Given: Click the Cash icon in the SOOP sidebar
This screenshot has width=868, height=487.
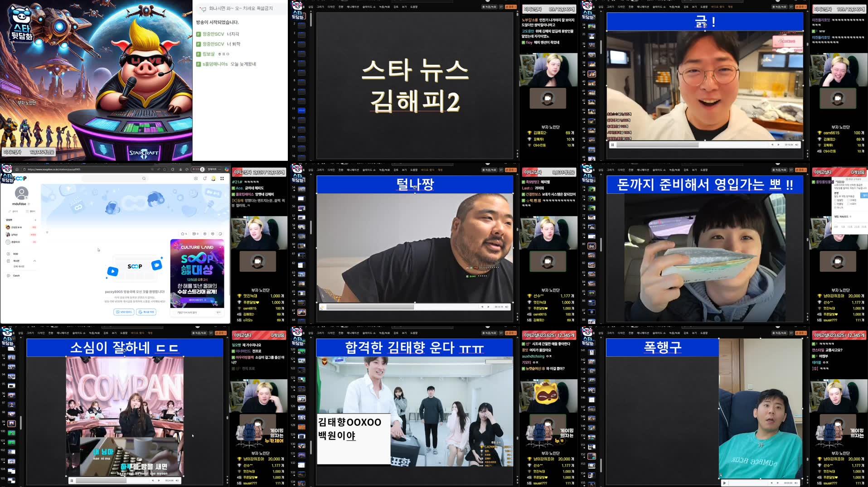Looking at the screenshot, I should 16,275.
